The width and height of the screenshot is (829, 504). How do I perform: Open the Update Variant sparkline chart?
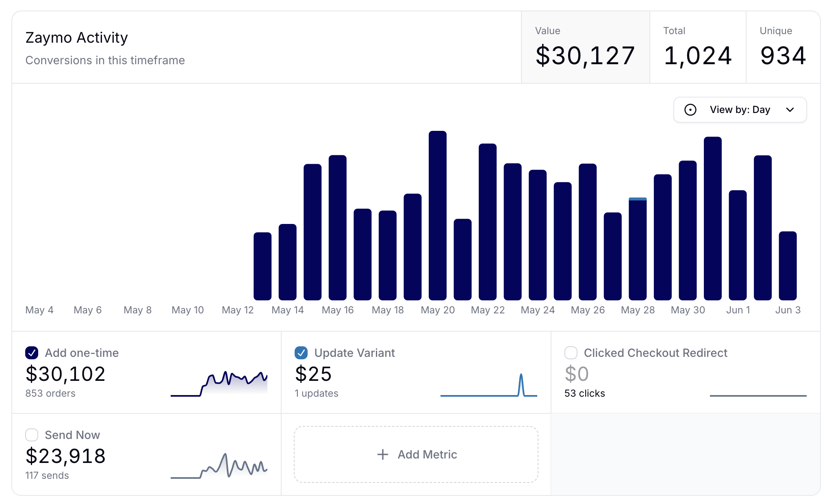[x=489, y=385]
